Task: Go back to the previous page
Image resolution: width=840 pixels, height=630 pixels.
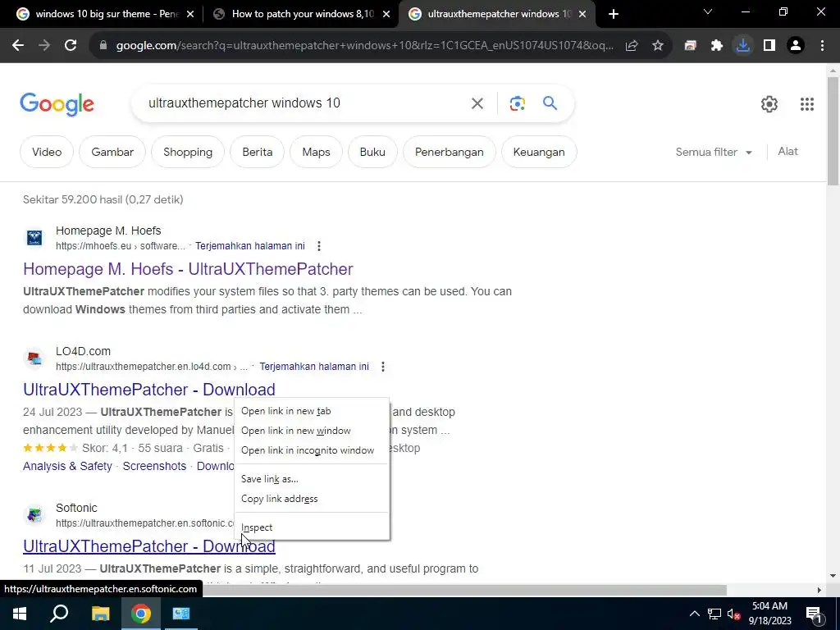Action: (x=18, y=46)
